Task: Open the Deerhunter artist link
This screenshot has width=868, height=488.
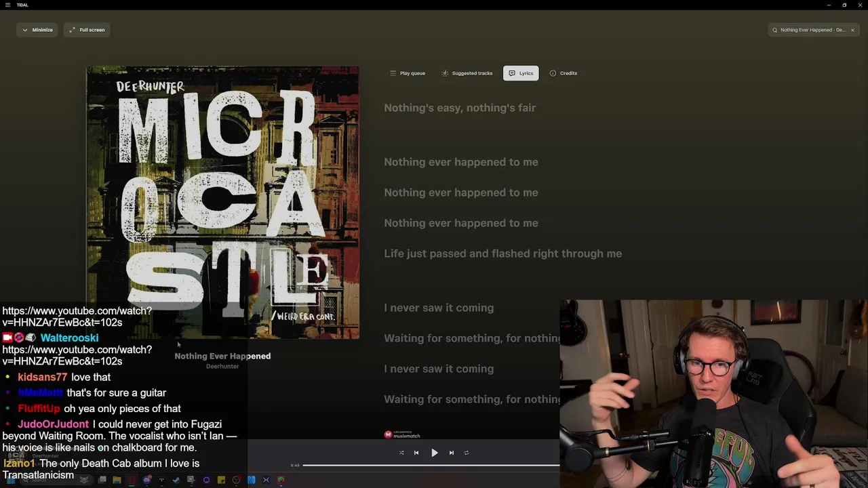Action: (x=222, y=366)
